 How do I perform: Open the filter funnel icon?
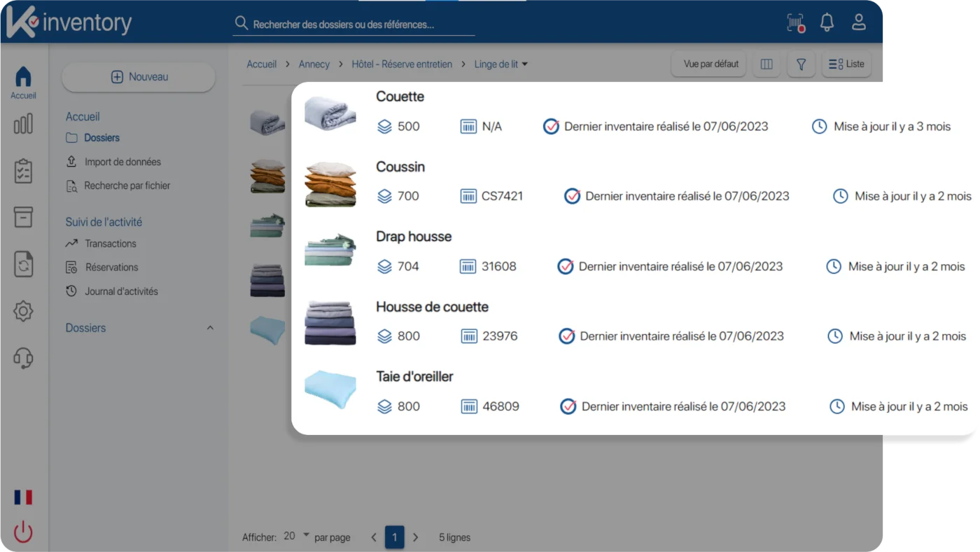[801, 64]
